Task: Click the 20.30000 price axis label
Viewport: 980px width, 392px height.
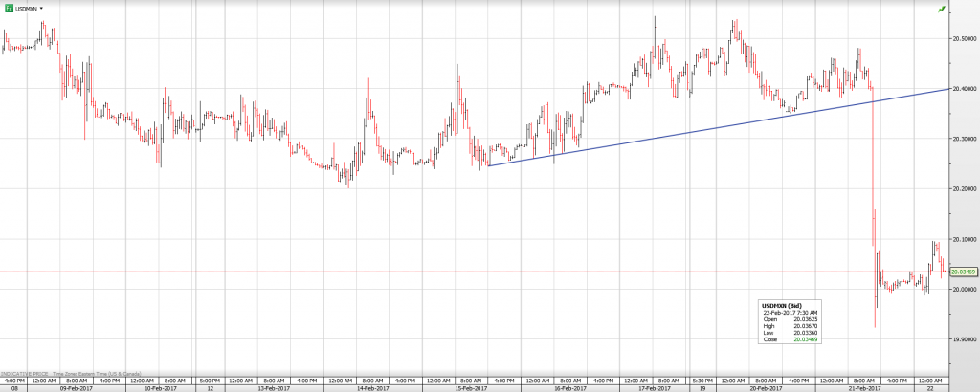Action: [x=963, y=139]
